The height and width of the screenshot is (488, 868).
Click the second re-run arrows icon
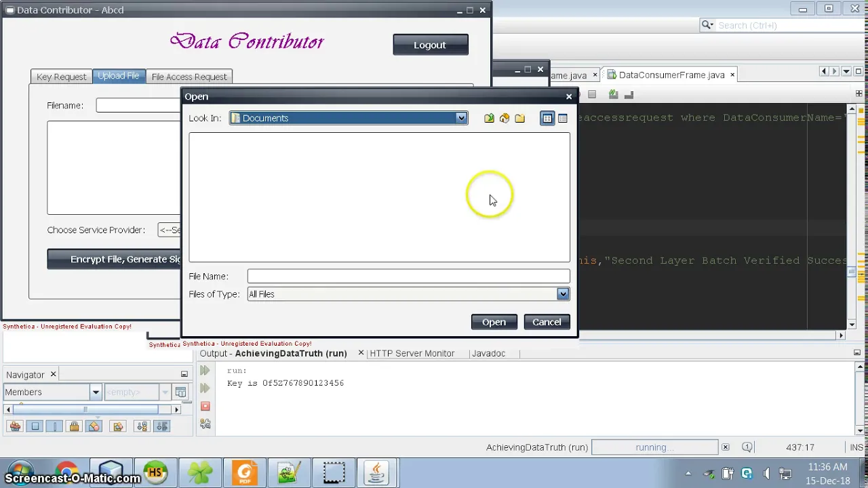(x=205, y=388)
